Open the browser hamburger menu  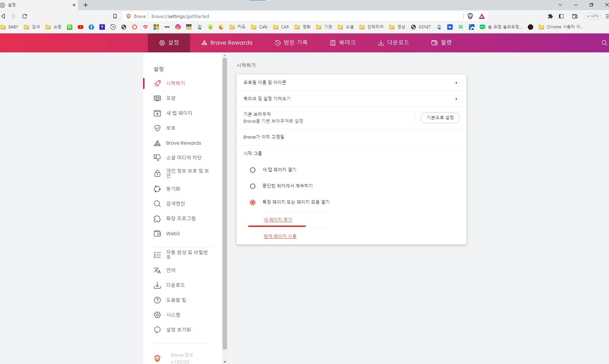(606, 16)
